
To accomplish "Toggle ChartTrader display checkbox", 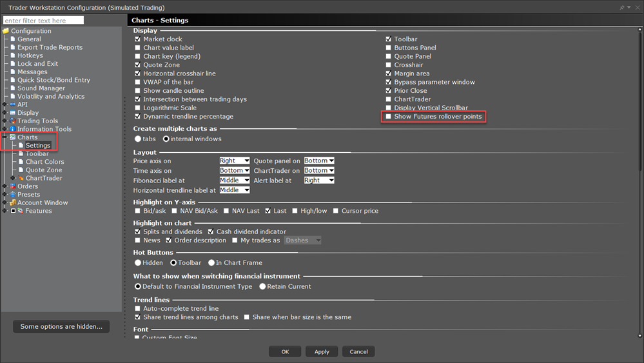I will pos(389,99).
